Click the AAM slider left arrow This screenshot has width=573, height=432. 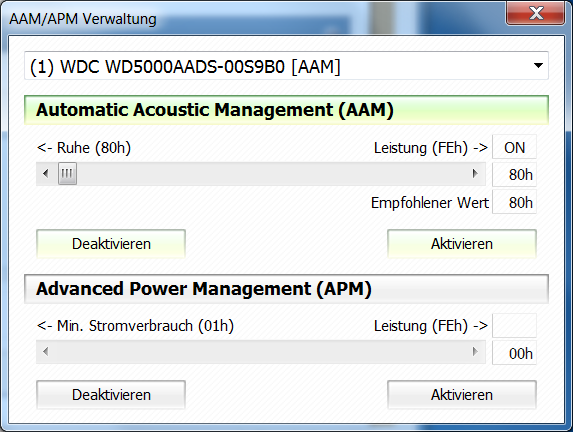[x=46, y=174]
